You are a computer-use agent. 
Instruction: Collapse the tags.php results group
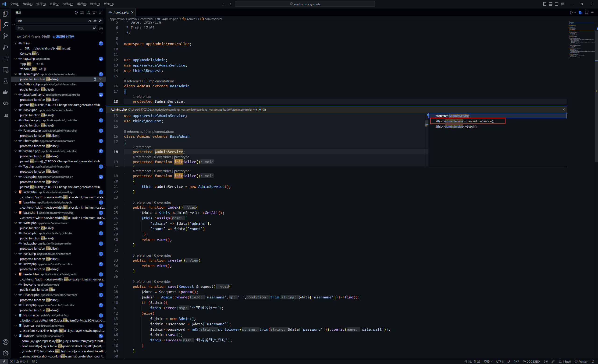15,59
